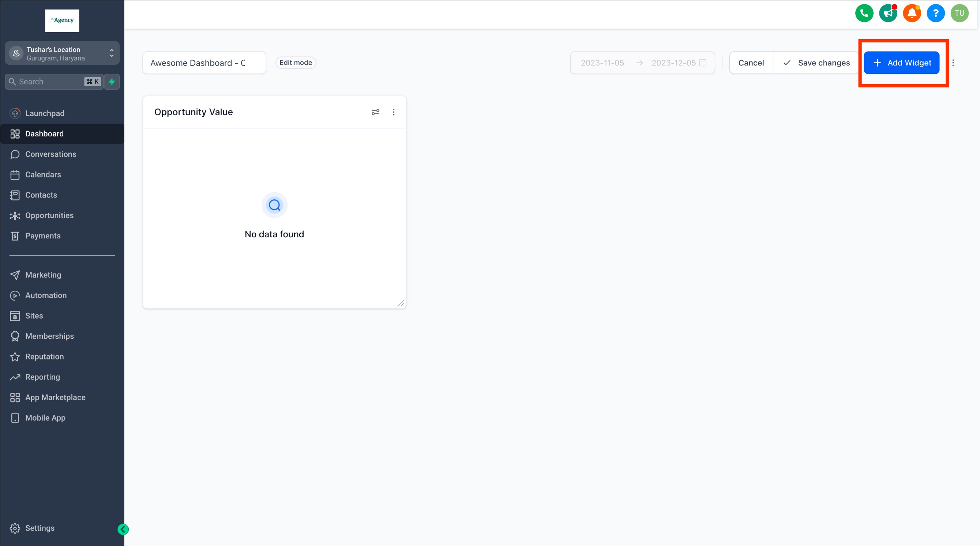Click the Add Widget button

[901, 63]
